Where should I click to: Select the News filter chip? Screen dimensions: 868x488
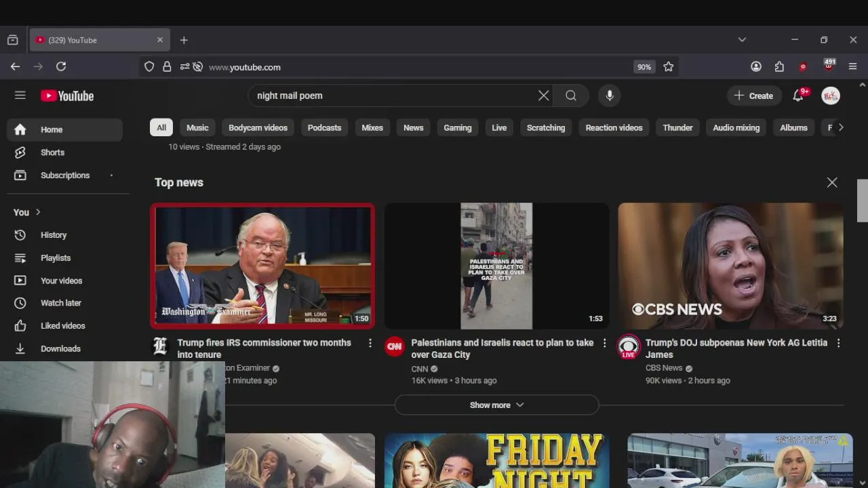tap(413, 127)
